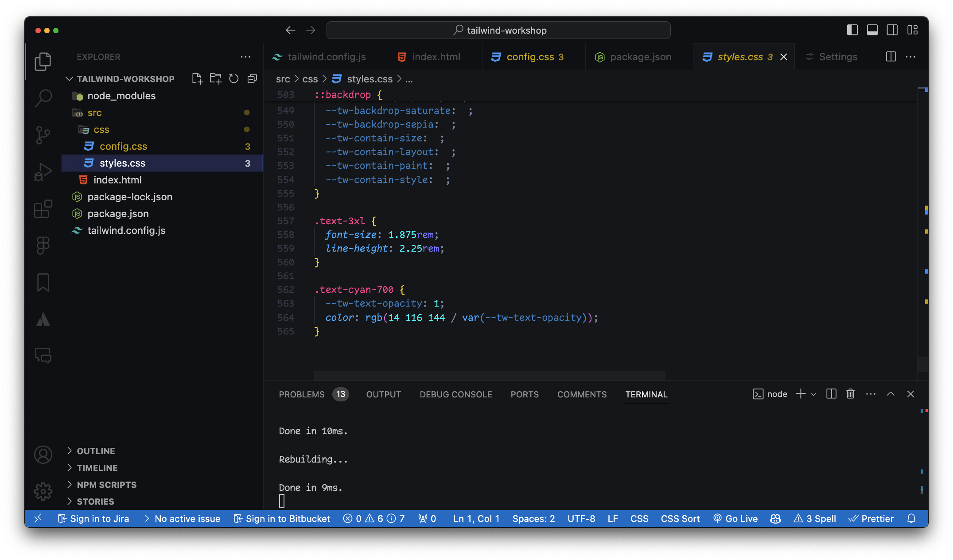953x560 pixels.
Task: Toggle the secondary side bar visibility
Action: [x=892, y=30]
